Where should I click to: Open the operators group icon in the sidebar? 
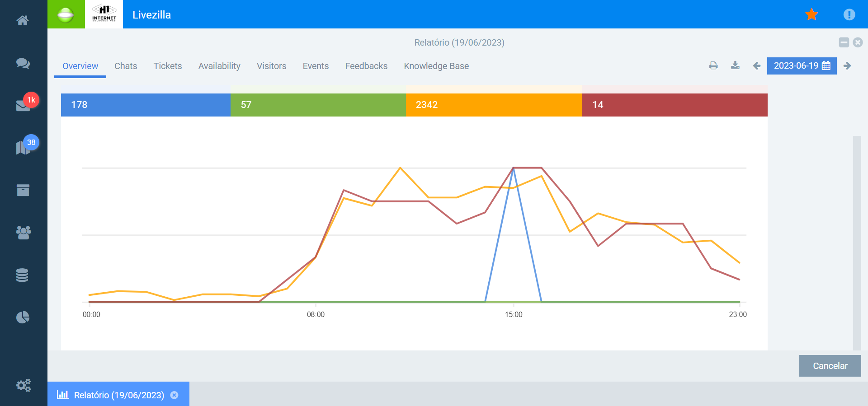pyautogui.click(x=23, y=233)
